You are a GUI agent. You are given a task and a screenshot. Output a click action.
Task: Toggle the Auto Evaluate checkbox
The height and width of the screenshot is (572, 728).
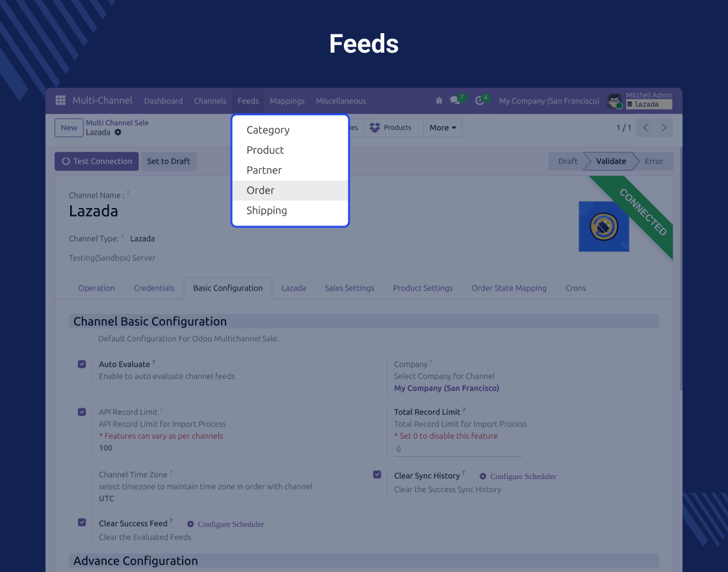pyautogui.click(x=82, y=365)
